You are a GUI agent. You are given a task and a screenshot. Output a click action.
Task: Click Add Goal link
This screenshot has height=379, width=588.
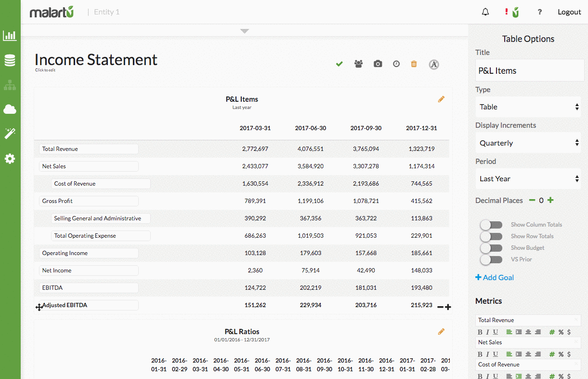pyautogui.click(x=495, y=277)
